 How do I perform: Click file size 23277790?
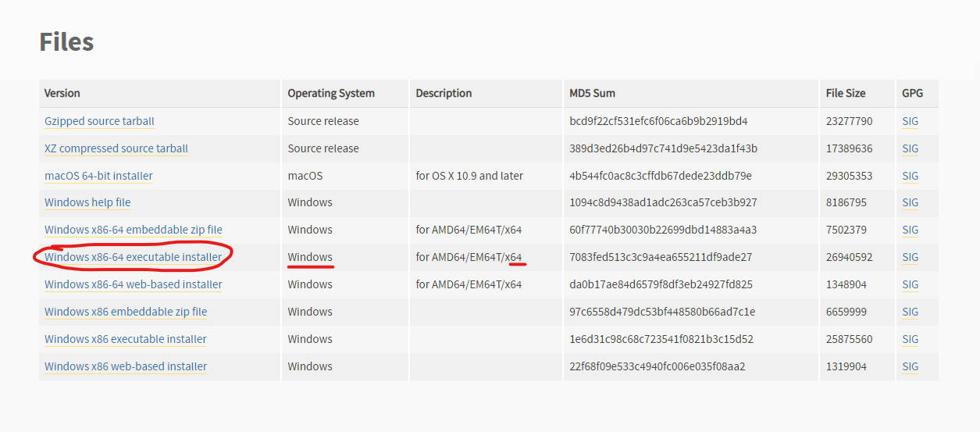tap(850, 121)
